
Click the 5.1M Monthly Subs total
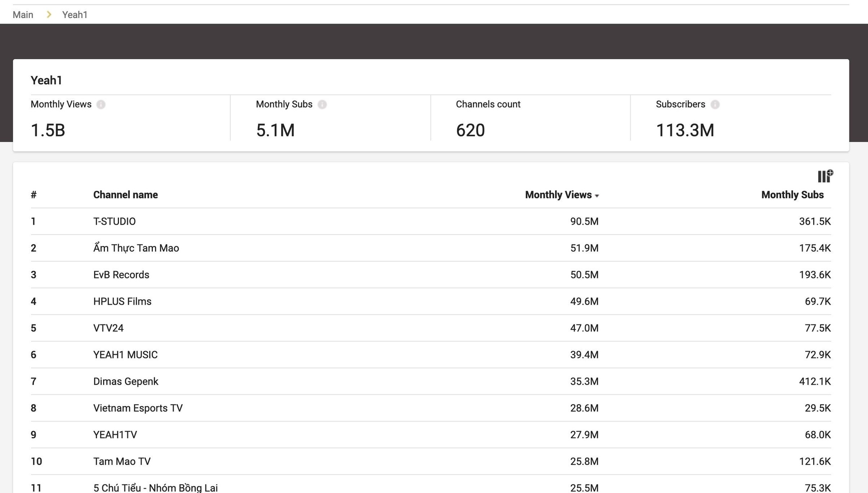click(x=275, y=130)
